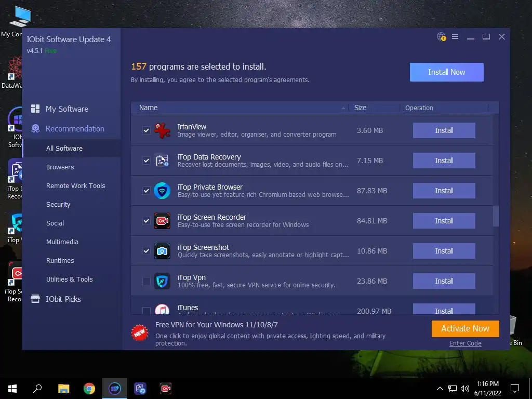532x399 pixels.
Task: Install IrfanView
Action: pyautogui.click(x=444, y=130)
